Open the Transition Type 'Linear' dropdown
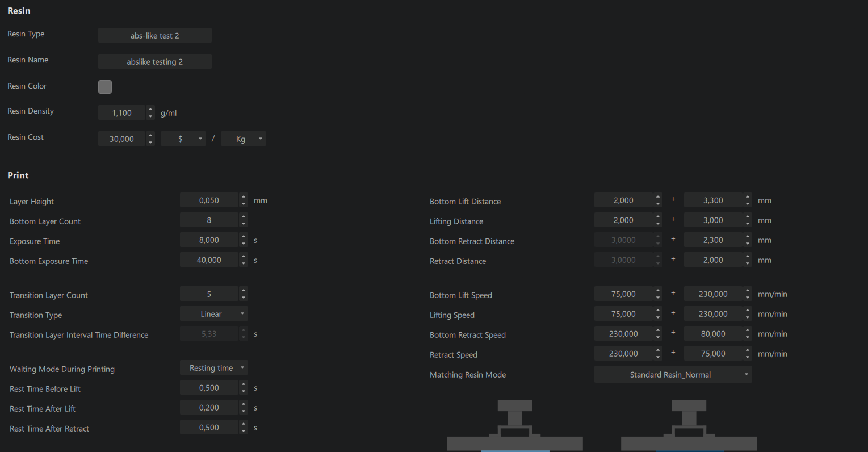This screenshot has width=868, height=452. coord(214,313)
